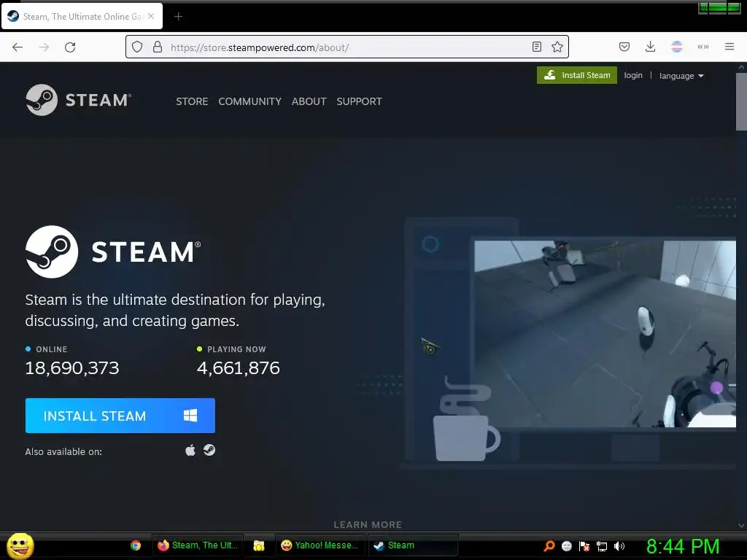Bookmark this page with the star icon
747x560 pixels.
pos(557,47)
